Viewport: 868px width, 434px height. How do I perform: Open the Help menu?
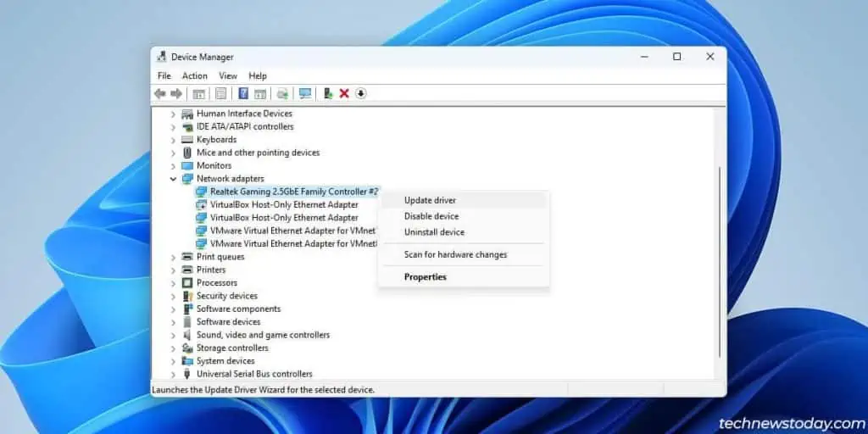tap(258, 75)
